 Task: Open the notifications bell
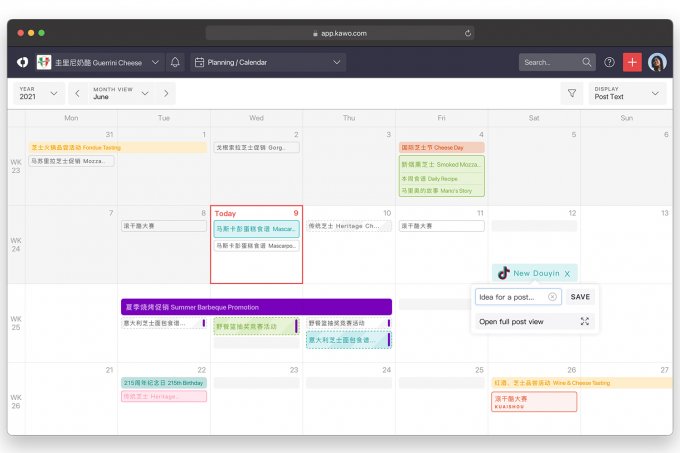coord(176,62)
